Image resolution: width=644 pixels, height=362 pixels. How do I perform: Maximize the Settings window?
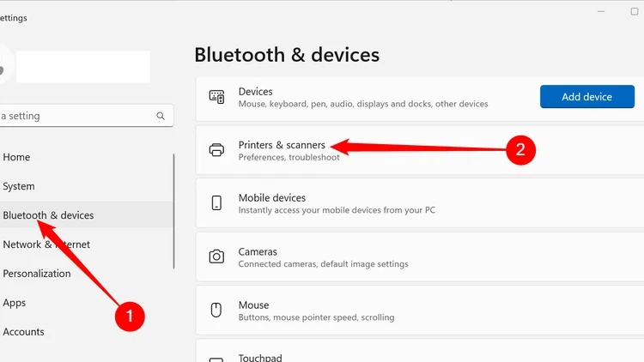point(635,11)
